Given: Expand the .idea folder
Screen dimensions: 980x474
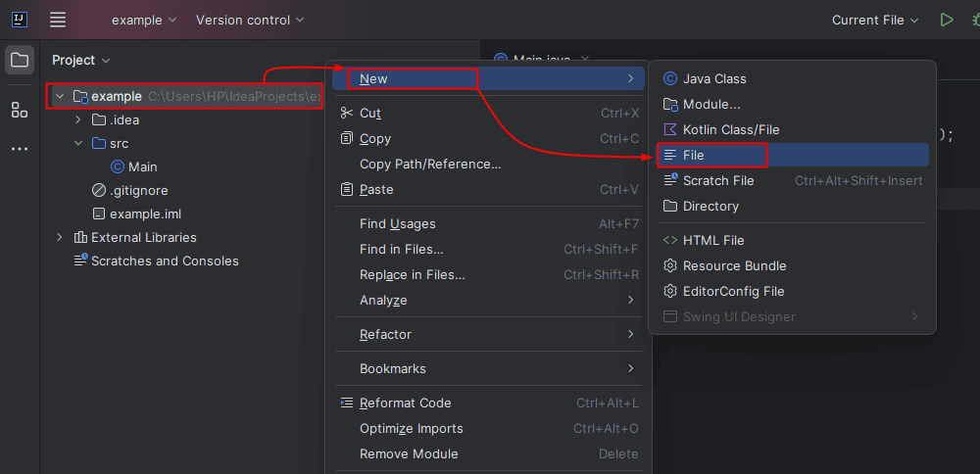Looking at the screenshot, I should tap(79, 119).
